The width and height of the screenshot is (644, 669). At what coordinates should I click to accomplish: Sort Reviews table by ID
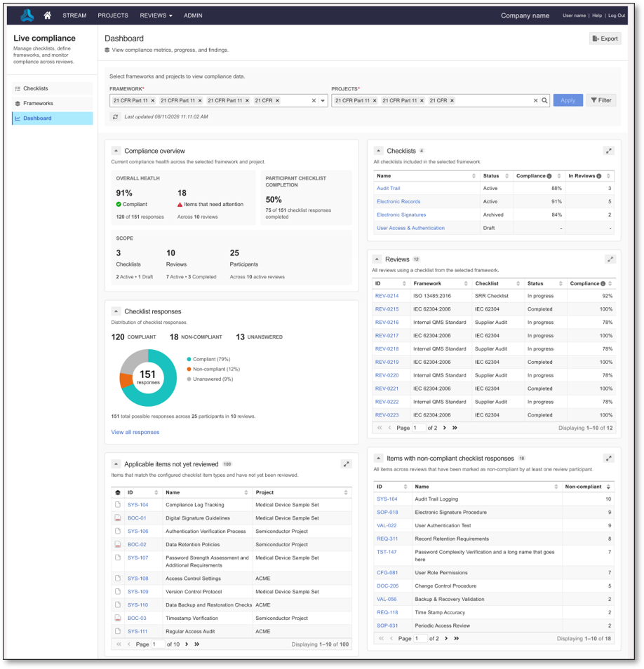404,283
